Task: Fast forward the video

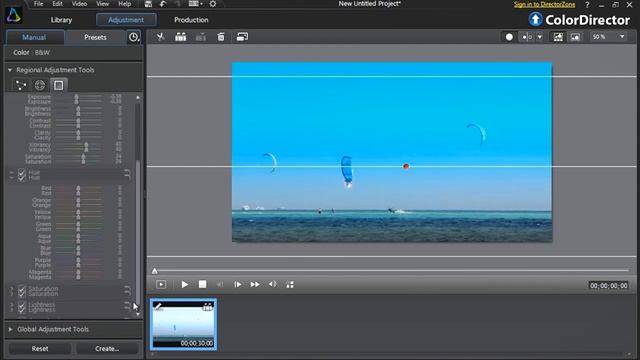Action: tap(255, 284)
